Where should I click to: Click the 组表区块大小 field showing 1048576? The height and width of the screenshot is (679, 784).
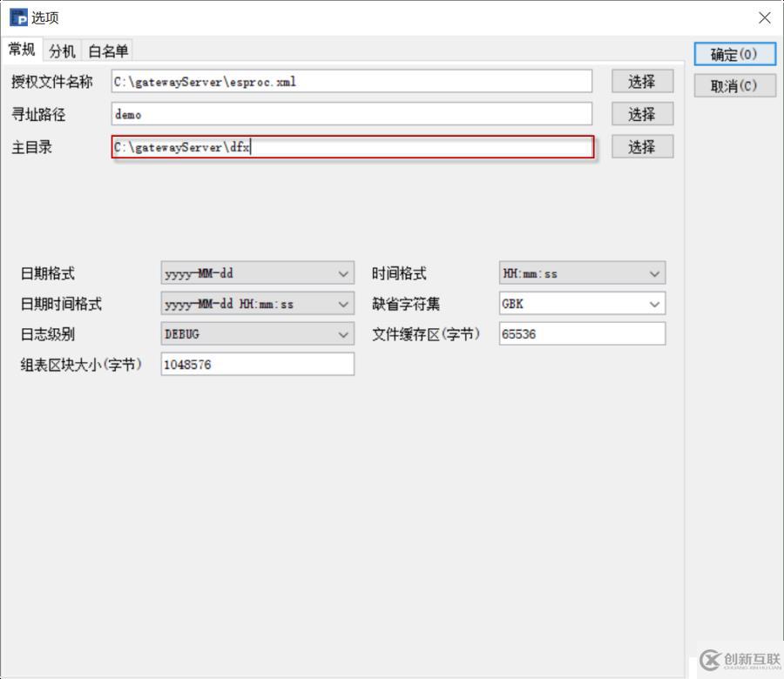257,364
